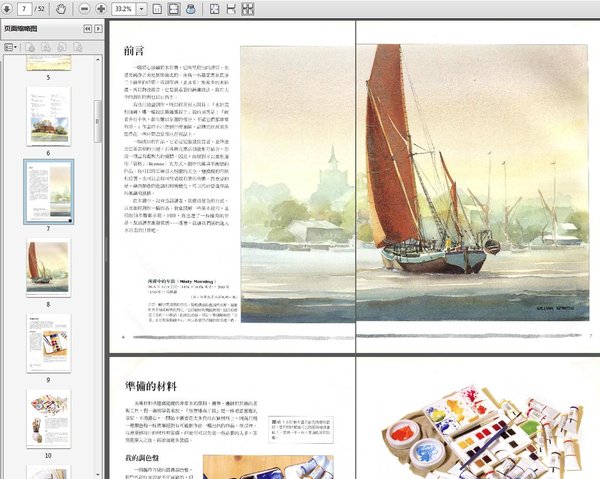Click the page number field showing 7
The image size is (600, 479).
pos(23,9)
